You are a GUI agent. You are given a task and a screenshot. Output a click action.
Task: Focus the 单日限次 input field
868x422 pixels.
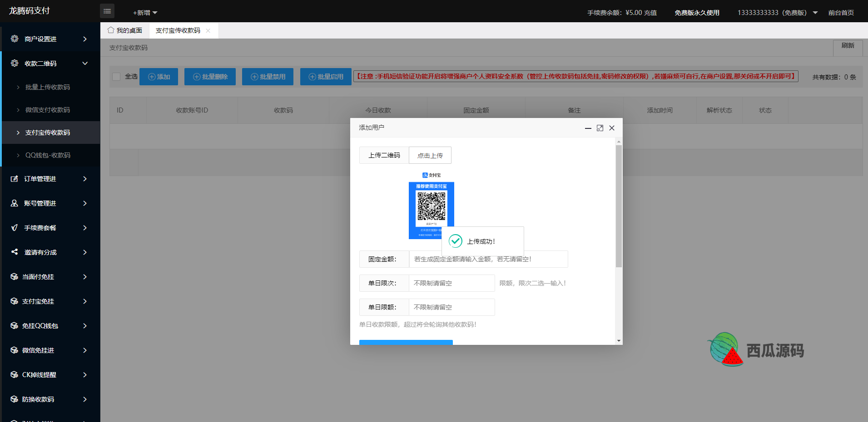click(451, 283)
